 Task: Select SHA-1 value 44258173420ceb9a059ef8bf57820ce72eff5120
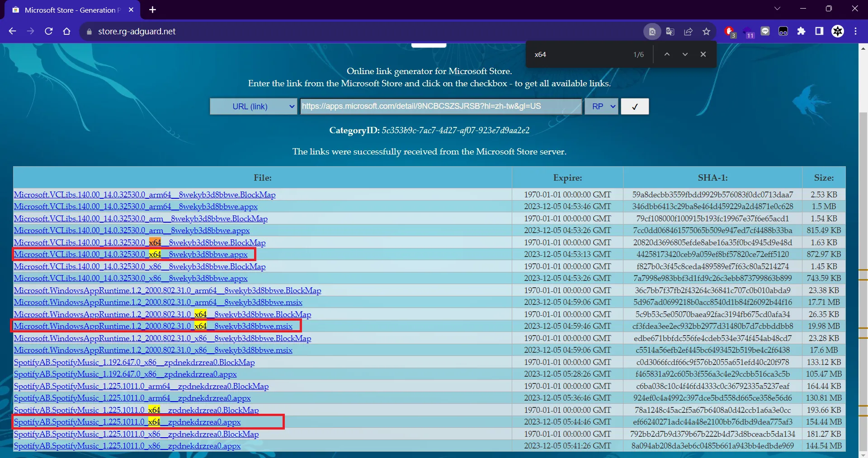(712, 254)
